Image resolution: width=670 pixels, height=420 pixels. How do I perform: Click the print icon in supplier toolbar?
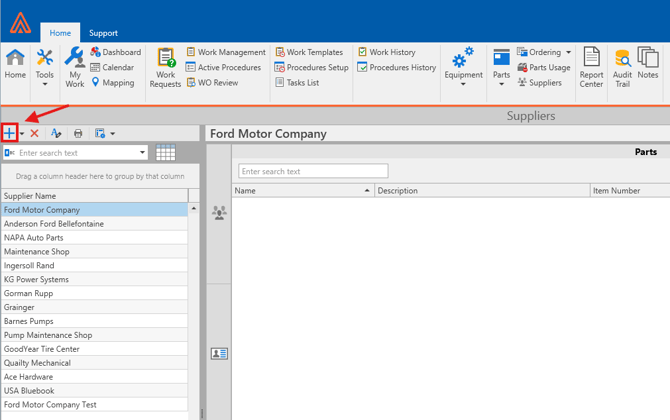tap(78, 133)
